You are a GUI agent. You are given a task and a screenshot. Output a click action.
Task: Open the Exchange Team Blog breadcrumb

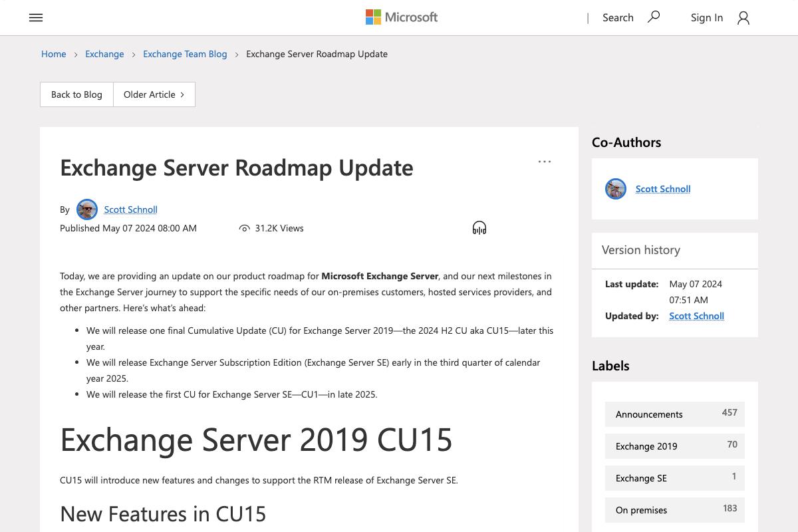pyautogui.click(x=185, y=54)
